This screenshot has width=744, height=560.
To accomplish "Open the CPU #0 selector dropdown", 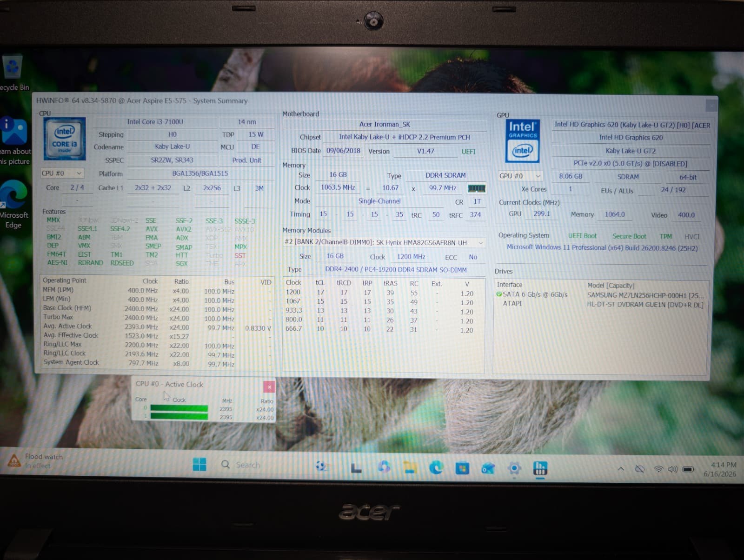I will click(x=62, y=173).
